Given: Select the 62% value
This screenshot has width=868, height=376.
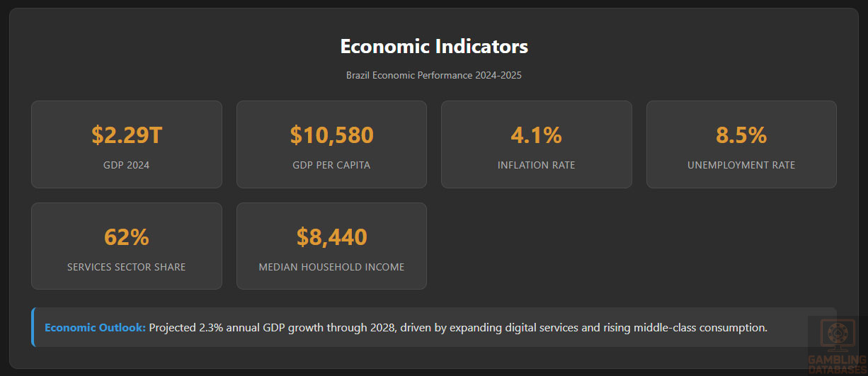Looking at the screenshot, I should point(127,237).
